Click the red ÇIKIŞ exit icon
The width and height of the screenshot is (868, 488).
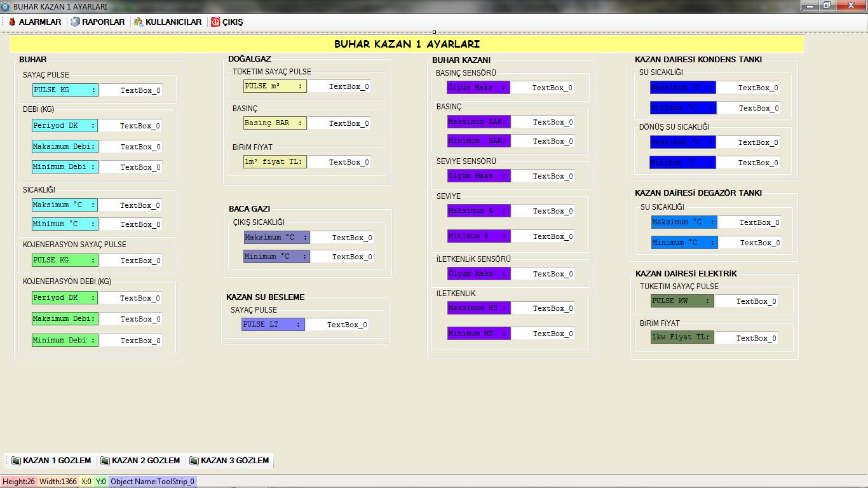point(215,22)
